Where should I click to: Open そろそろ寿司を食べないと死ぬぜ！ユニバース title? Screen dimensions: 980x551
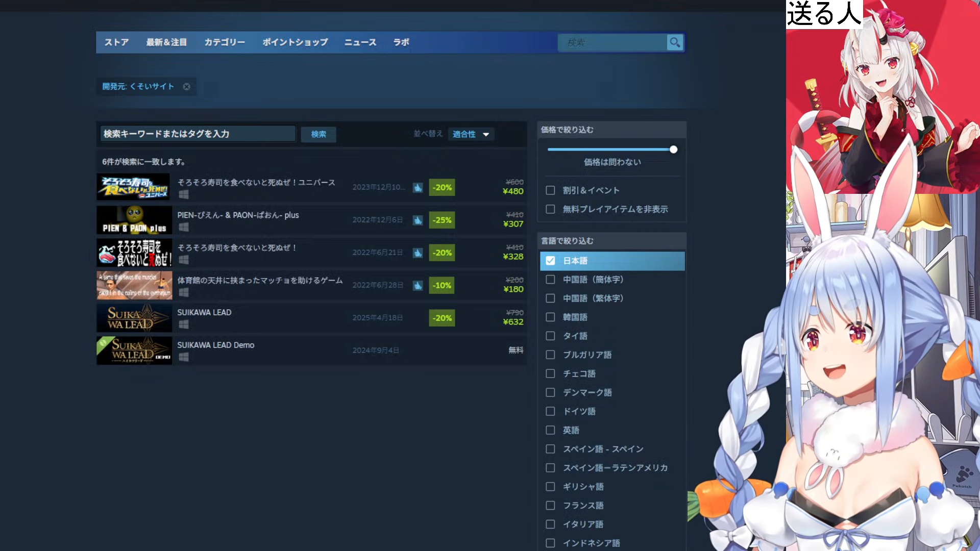tap(256, 183)
